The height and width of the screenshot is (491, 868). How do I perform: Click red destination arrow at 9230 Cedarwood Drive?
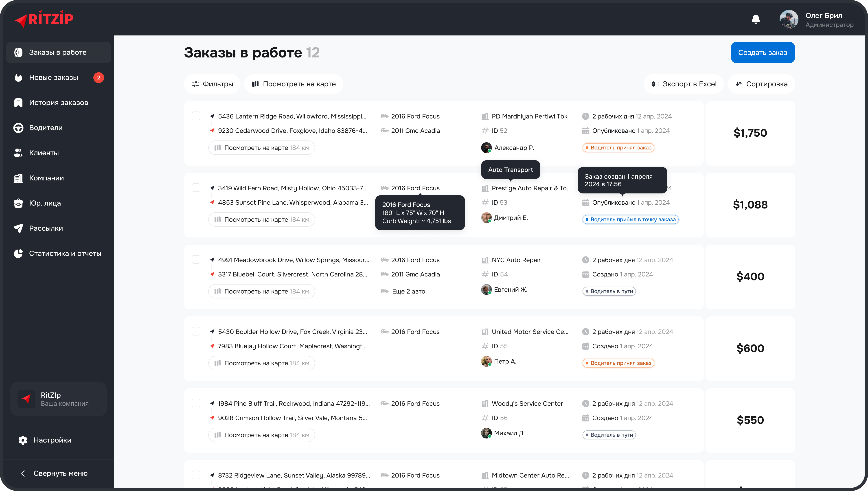click(x=212, y=131)
